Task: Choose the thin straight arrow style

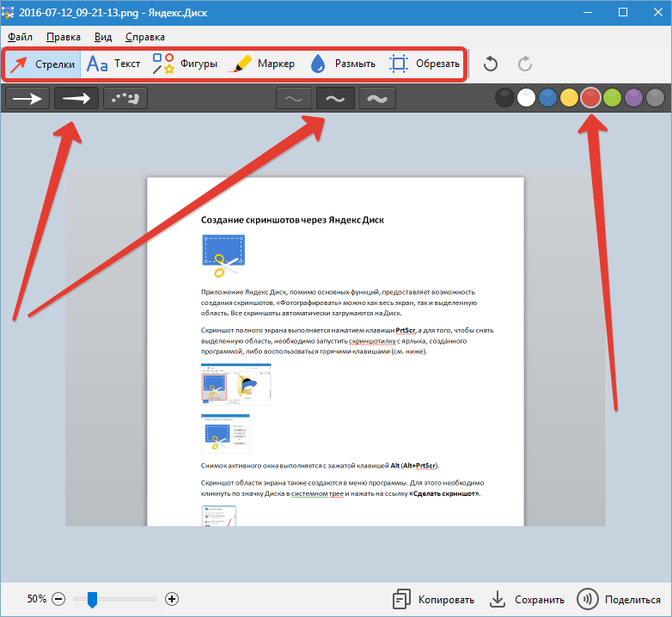Action: click(x=27, y=98)
